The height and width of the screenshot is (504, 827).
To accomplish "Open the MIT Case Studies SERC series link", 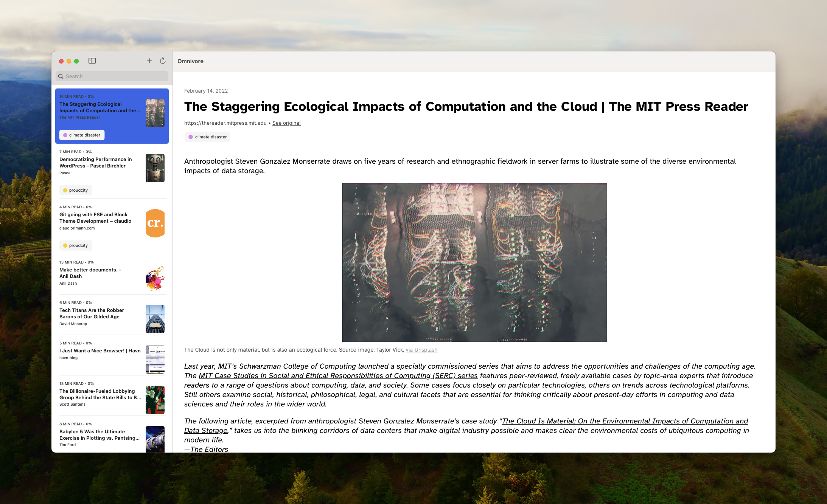I will tap(338, 376).
